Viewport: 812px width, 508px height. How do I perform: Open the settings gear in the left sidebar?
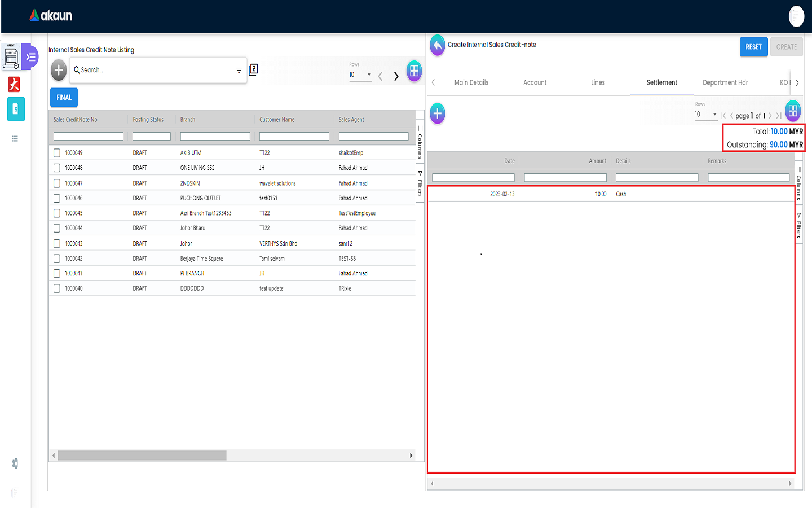click(x=15, y=463)
